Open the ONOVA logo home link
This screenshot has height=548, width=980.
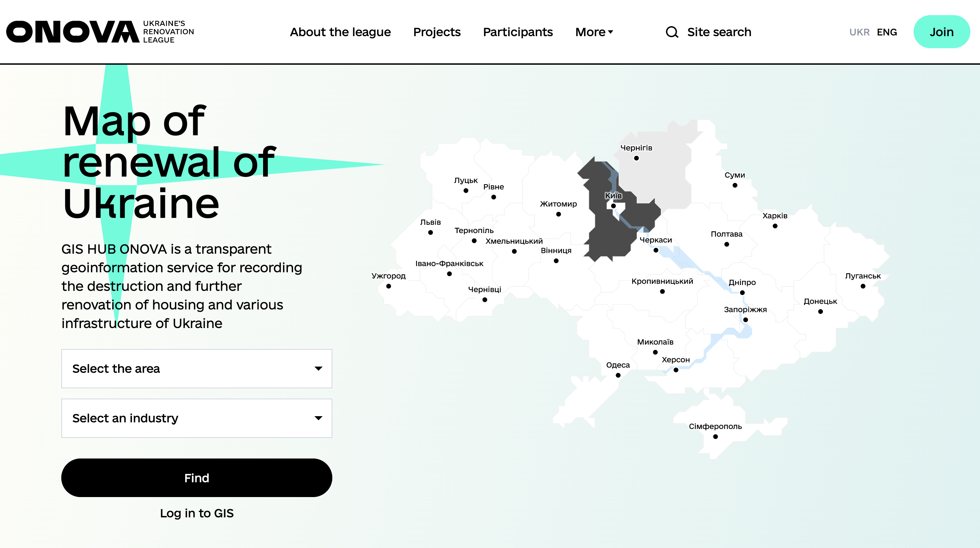tap(100, 32)
